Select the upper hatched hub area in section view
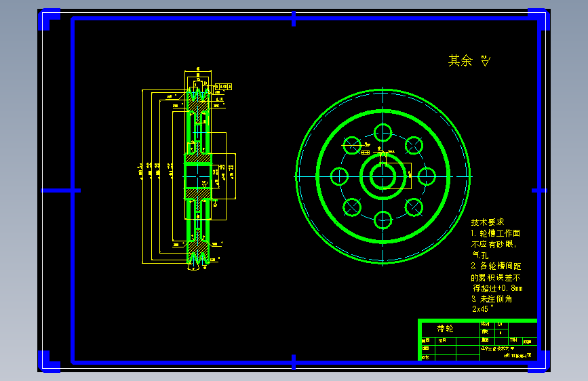588x381 pixels. pyautogui.click(x=198, y=158)
